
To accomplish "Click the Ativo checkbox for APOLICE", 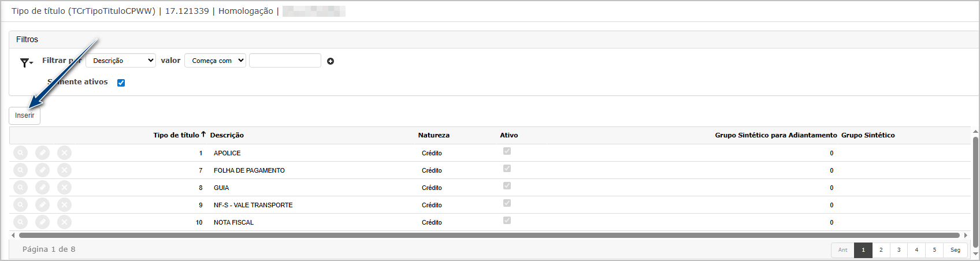I will (507, 151).
